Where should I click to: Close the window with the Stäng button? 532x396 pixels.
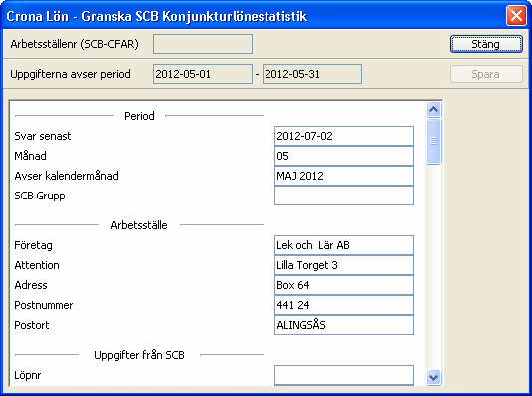coord(486,44)
